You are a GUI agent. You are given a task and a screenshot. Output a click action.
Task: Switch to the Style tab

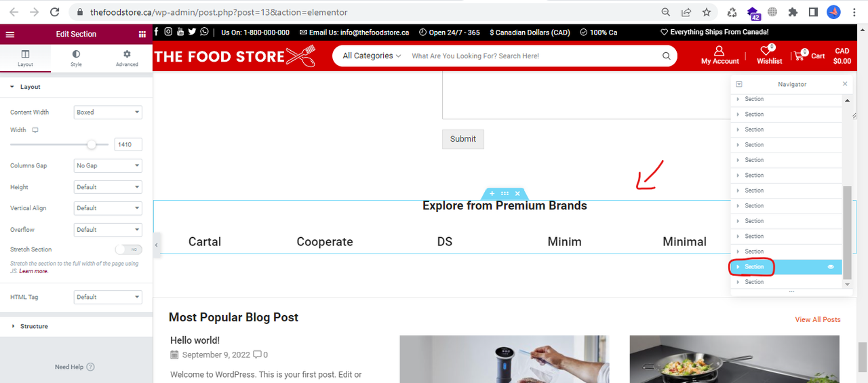pos(76,58)
